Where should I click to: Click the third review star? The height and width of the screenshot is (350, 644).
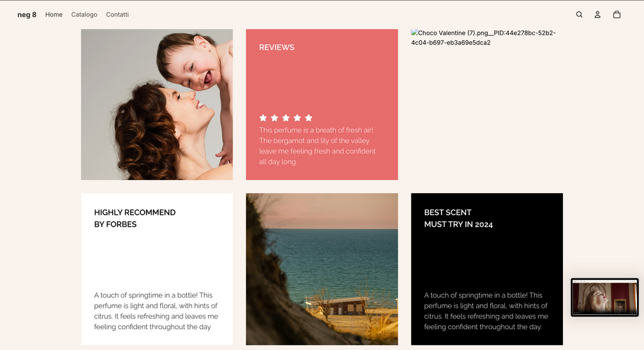286,118
